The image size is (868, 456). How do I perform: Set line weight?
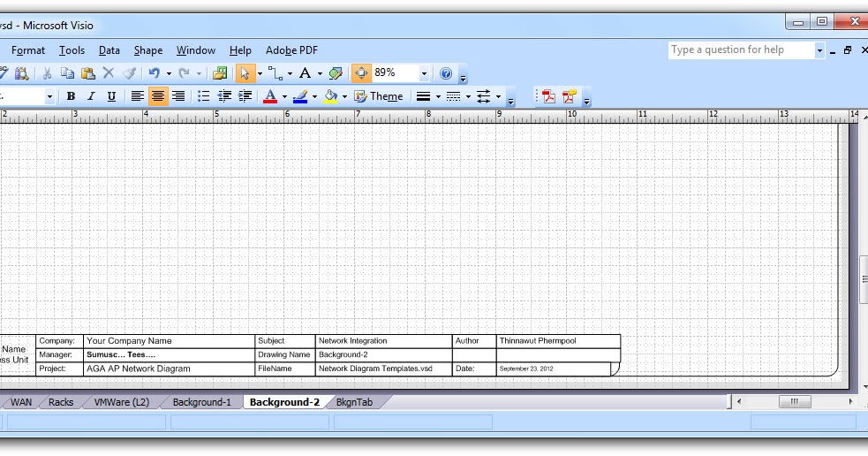click(424, 96)
